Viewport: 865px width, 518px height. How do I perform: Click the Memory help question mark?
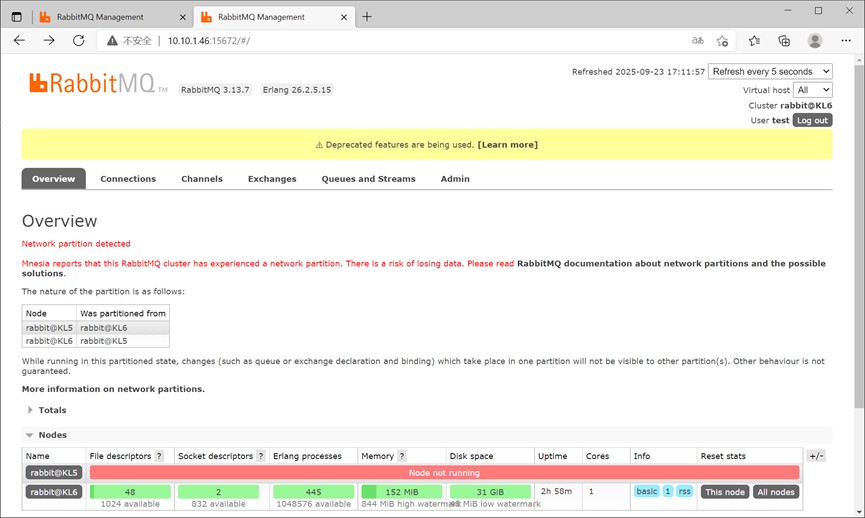click(402, 456)
